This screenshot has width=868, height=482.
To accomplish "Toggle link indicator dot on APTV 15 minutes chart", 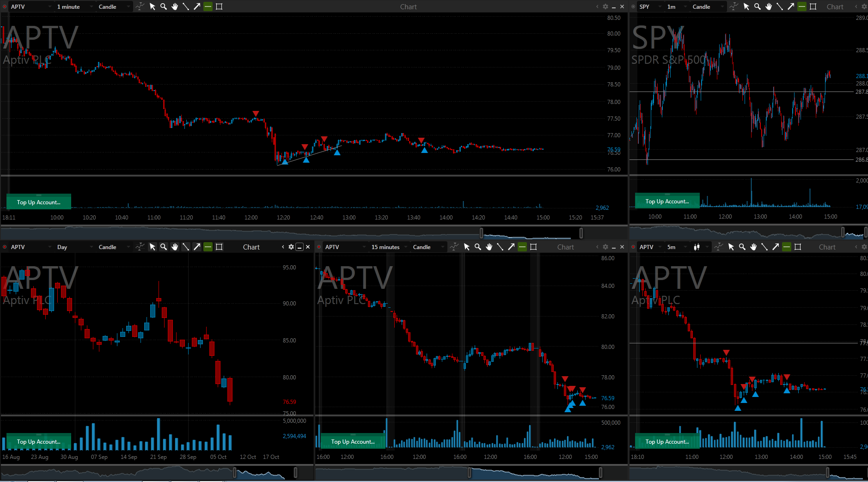I will (x=319, y=247).
